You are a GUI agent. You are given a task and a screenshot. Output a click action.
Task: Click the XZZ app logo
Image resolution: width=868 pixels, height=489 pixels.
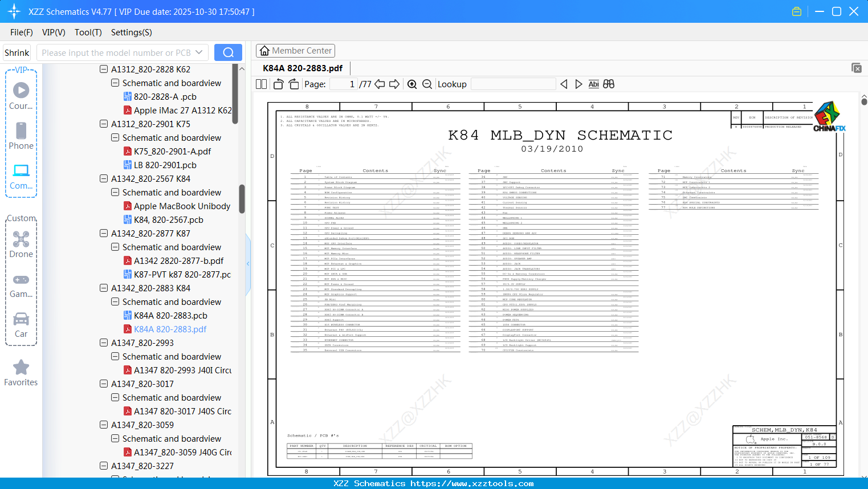14,11
